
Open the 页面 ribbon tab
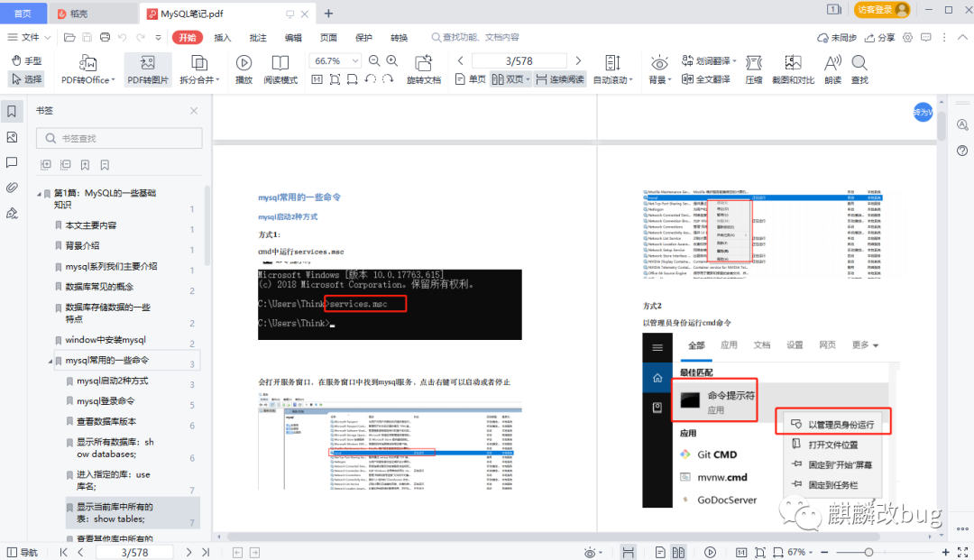328,37
